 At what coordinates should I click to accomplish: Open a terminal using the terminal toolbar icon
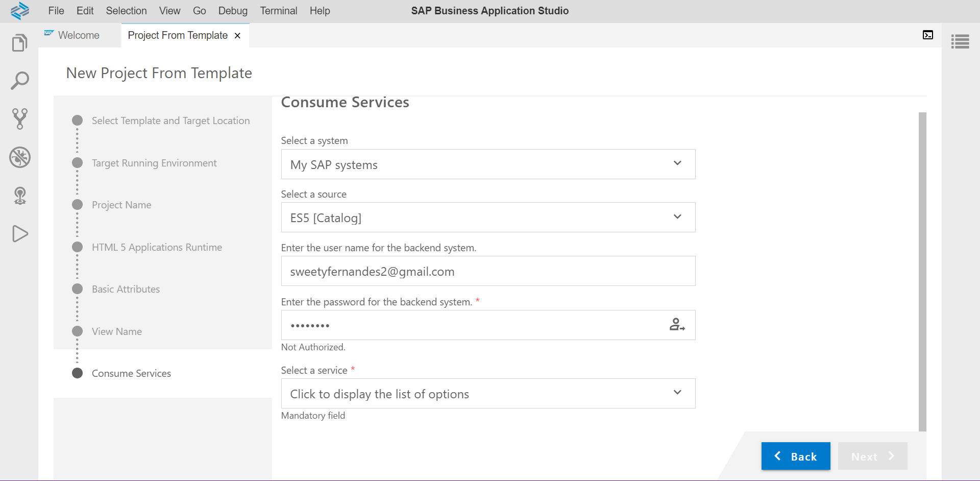click(x=928, y=35)
